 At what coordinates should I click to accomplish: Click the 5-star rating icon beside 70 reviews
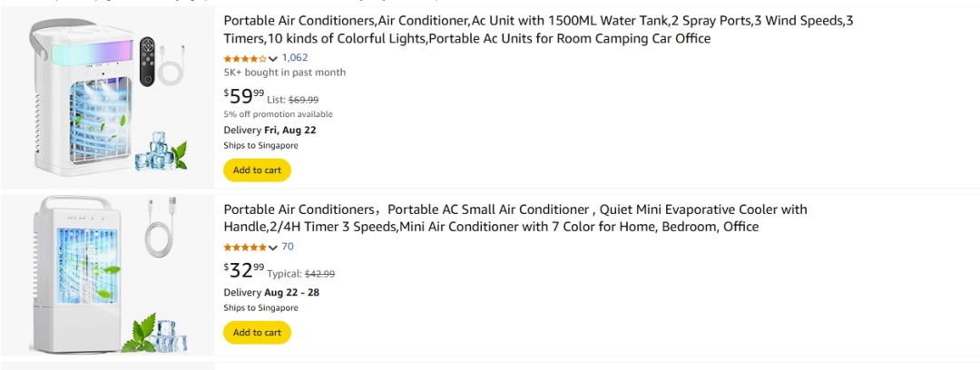click(x=245, y=247)
